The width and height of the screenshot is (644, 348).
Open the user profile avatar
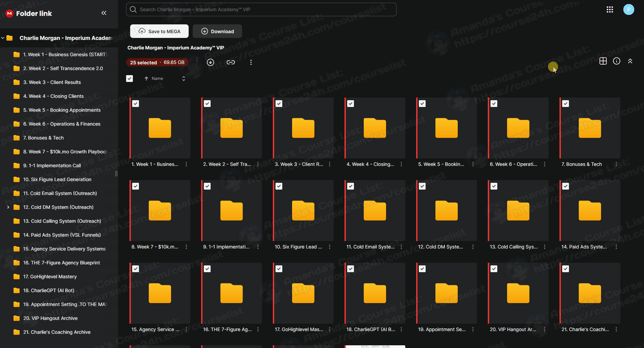(x=628, y=9)
